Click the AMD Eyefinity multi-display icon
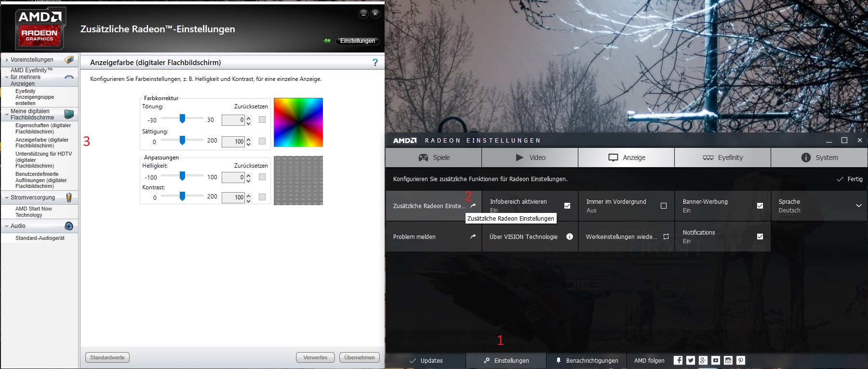This screenshot has height=369, width=868. click(x=69, y=77)
